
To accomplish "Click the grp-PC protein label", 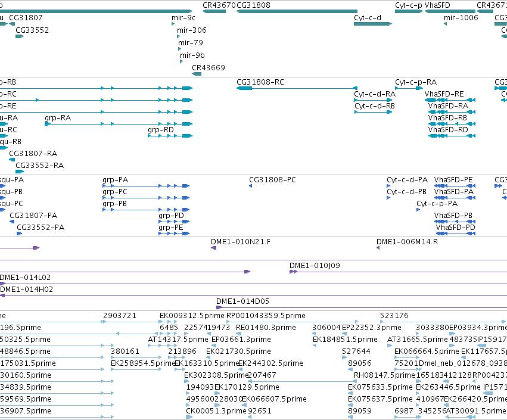I will (115, 192).
